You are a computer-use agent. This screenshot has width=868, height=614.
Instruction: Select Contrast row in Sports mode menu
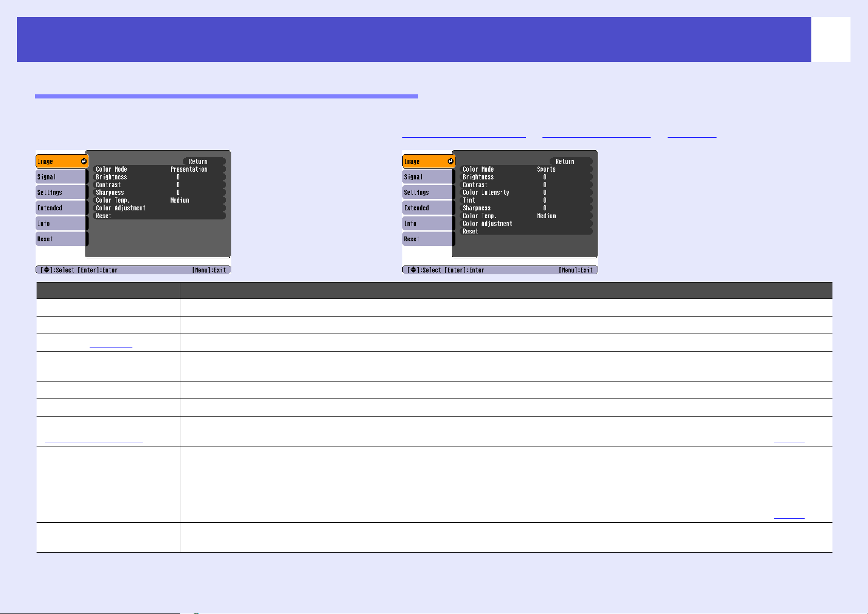526,185
